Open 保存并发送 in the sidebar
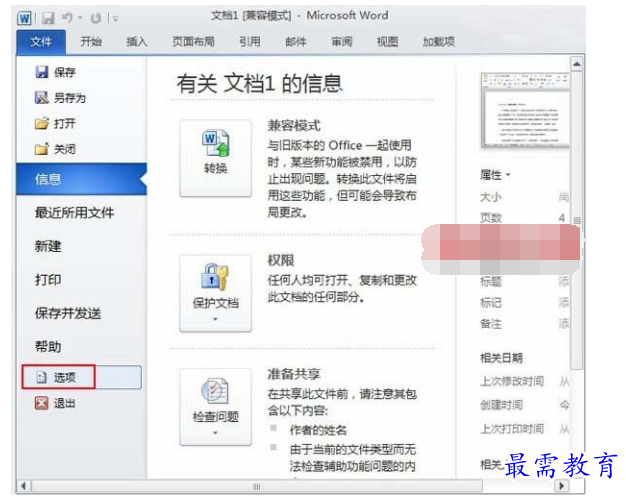This screenshot has height=497, width=626. click(x=68, y=313)
